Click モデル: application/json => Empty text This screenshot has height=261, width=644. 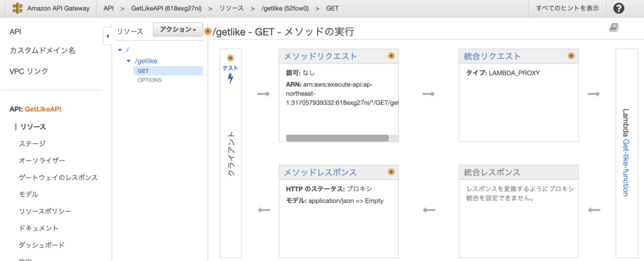click(335, 201)
